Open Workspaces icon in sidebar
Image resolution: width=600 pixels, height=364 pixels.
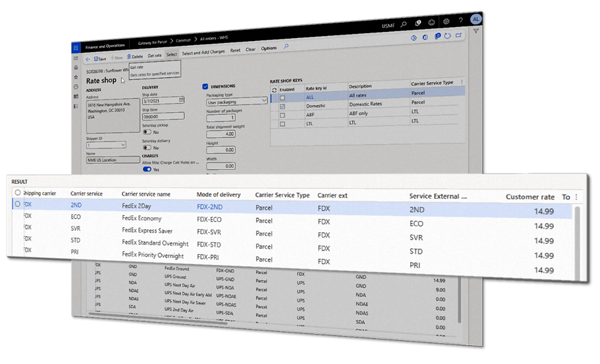click(76, 97)
